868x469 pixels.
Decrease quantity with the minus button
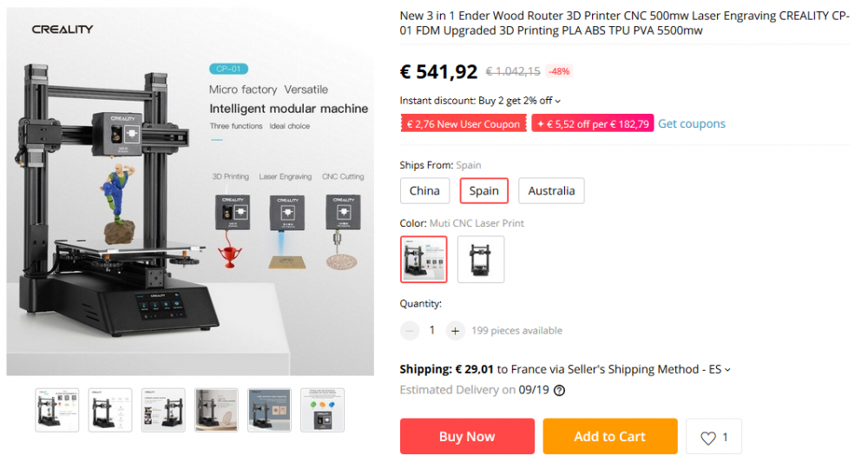410,331
